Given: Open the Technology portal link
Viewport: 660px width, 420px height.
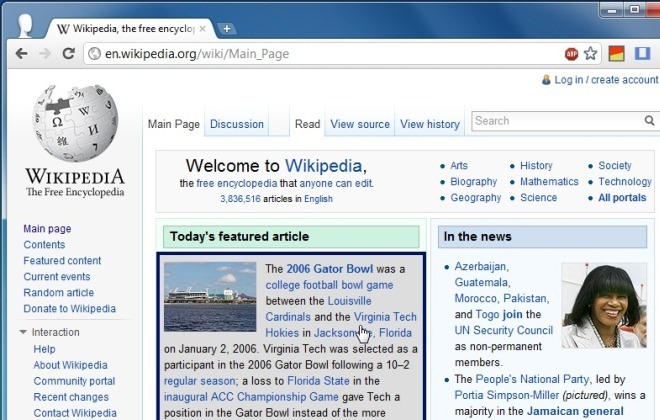Looking at the screenshot, I should pyautogui.click(x=625, y=181).
